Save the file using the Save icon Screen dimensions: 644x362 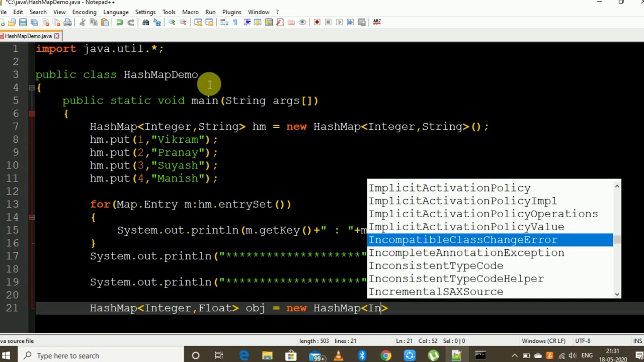(x=23, y=22)
